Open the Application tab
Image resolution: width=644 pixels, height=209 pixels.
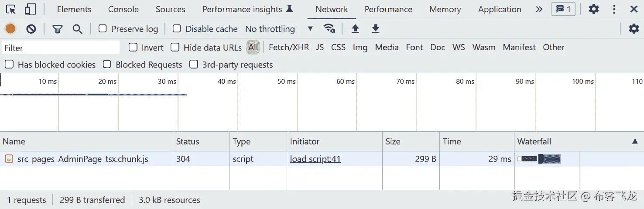point(500,9)
